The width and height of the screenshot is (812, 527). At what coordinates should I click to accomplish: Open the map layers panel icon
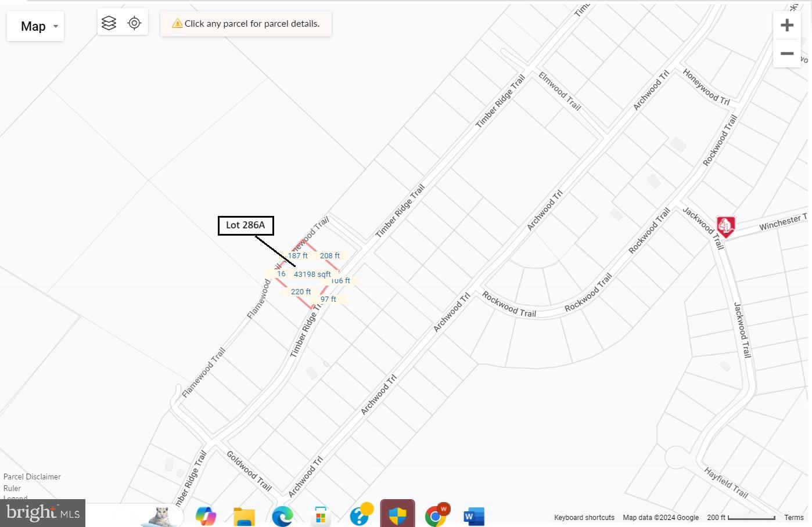(109, 23)
